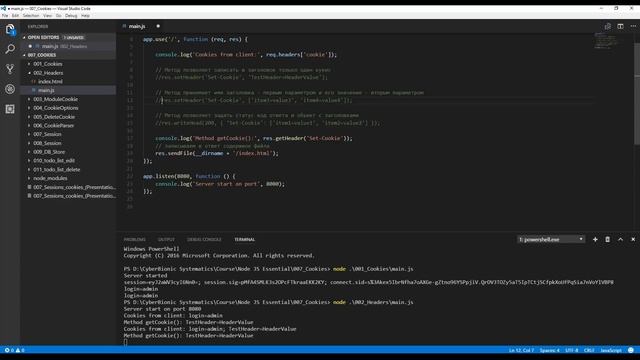Screen dimensions: 640x360
Task: Kill the terminal with trash icon
Action: [607, 240]
